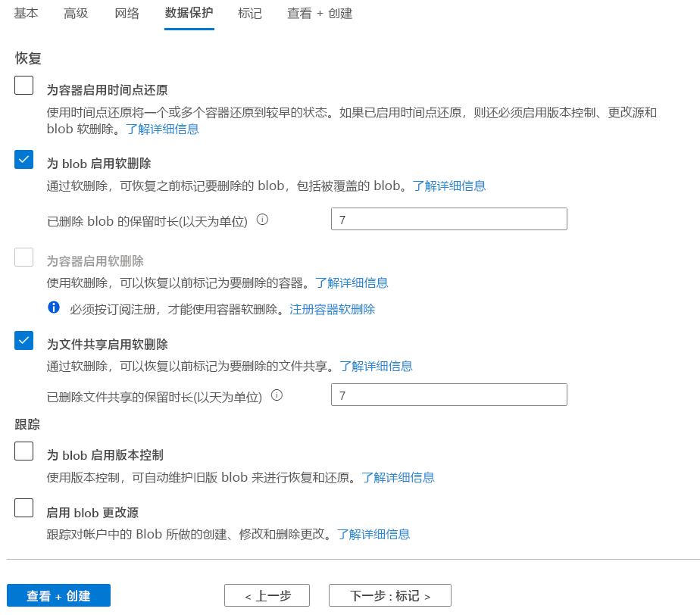Open 了解详细信息 link for blob 更改源
This screenshot has height=615, width=700.
click(x=373, y=534)
